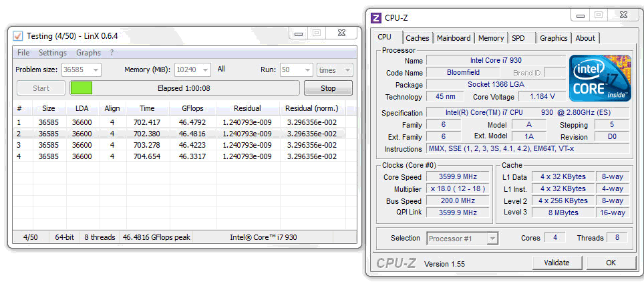Click the Bus Speed 200.0 MHz value
Screen dimensions: 644x282
tap(458, 200)
